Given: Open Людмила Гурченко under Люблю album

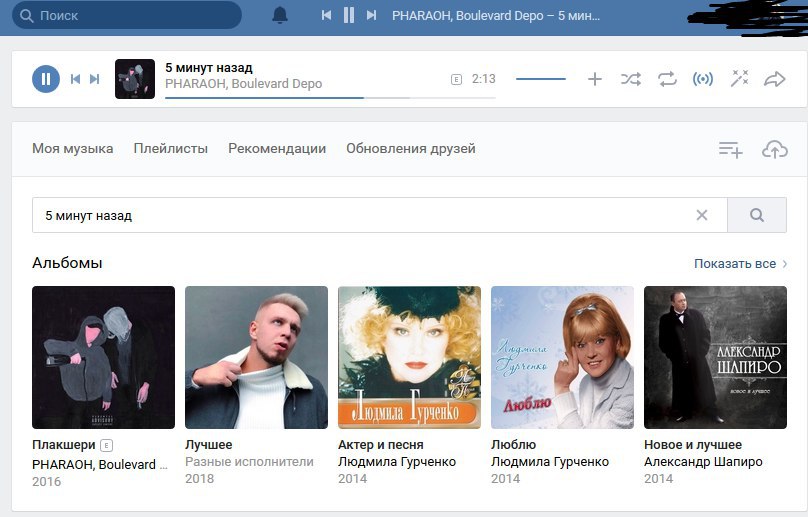Looking at the screenshot, I should (x=550, y=462).
